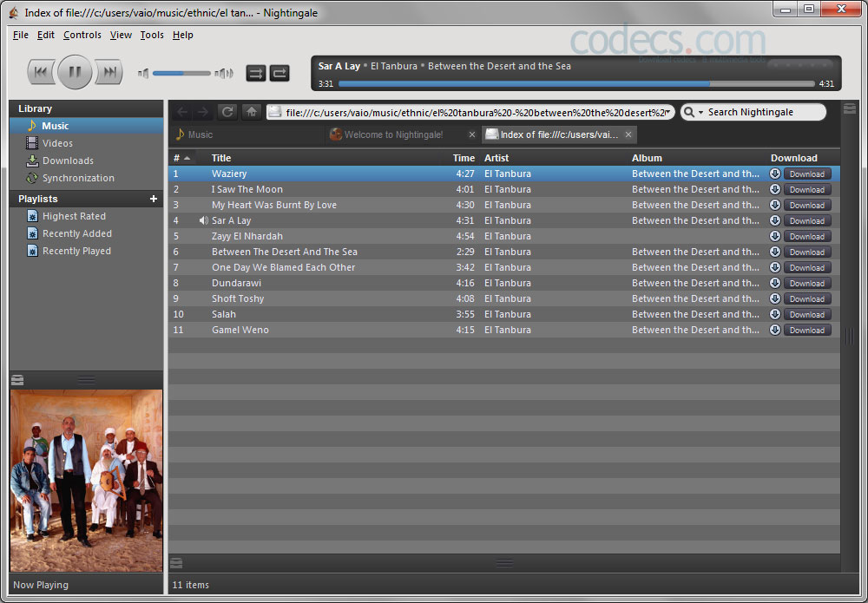Click the Now Playing label below the artwork
The image size is (868, 603).
click(x=41, y=585)
